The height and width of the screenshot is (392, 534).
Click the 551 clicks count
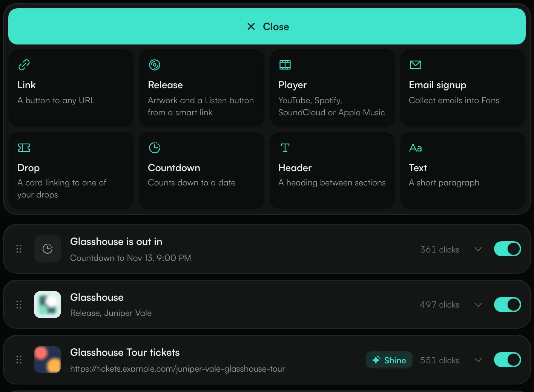point(440,360)
